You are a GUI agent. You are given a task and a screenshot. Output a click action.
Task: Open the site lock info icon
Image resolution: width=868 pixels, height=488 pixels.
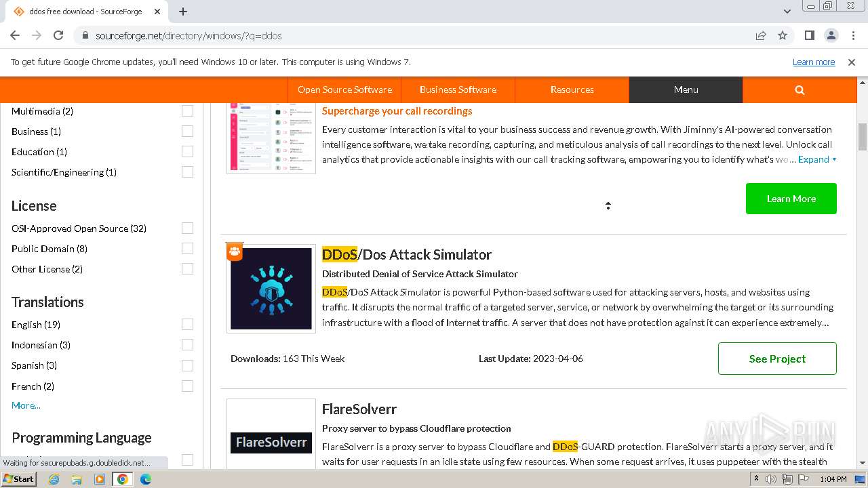tap(85, 35)
